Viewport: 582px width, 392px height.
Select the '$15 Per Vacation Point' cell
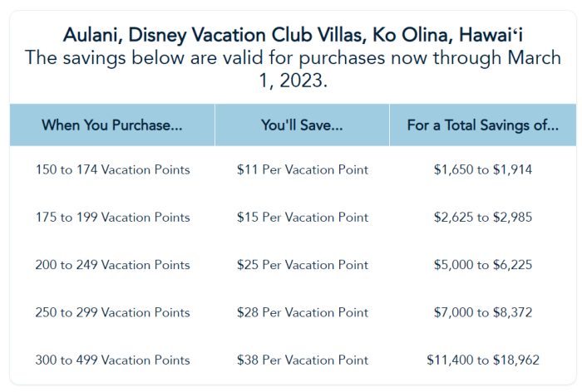click(303, 218)
